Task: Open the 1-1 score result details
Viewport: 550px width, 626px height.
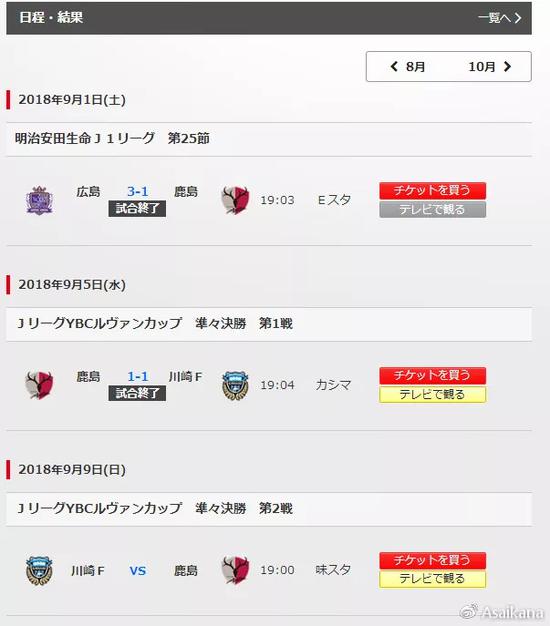Action: click(137, 376)
